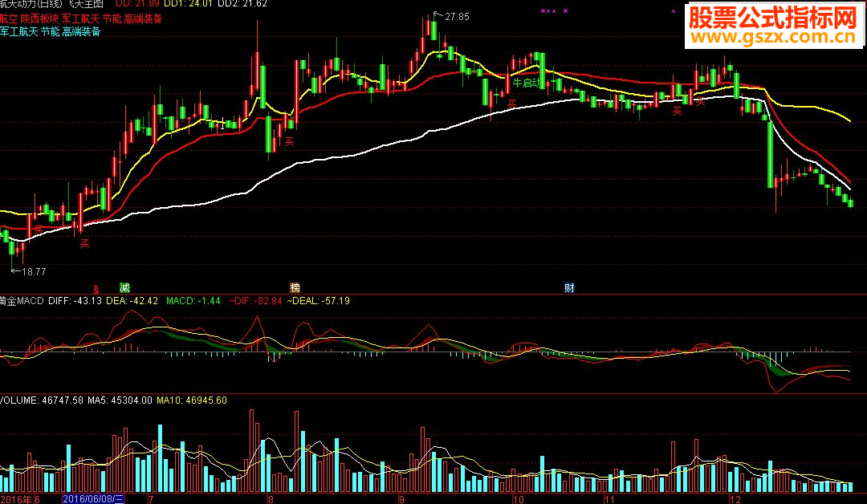The height and width of the screenshot is (504, 867).
Task: Click the green 减 marker icon
Action: 125,287
